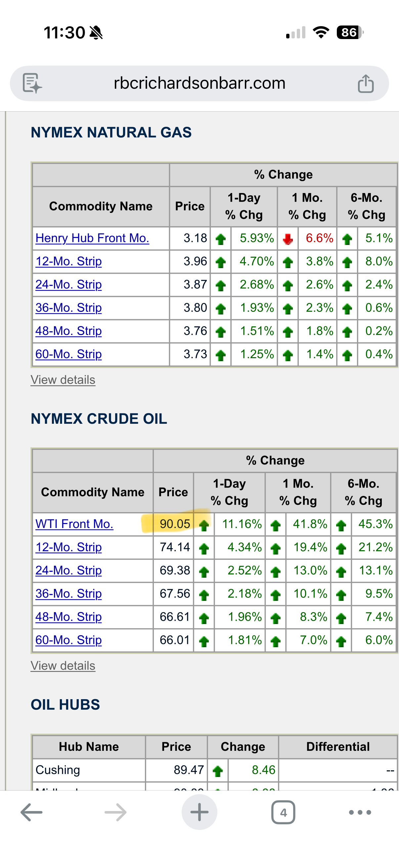
Task: Open crude oil 60-Mo. Strip link
Action: click(x=69, y=640)
